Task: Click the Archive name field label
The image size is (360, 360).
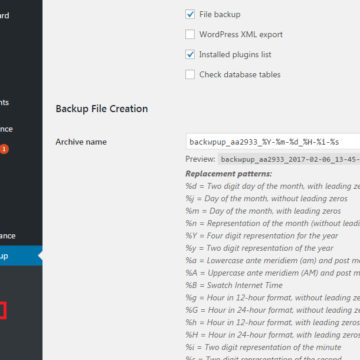Action: [x=81, y=142]
